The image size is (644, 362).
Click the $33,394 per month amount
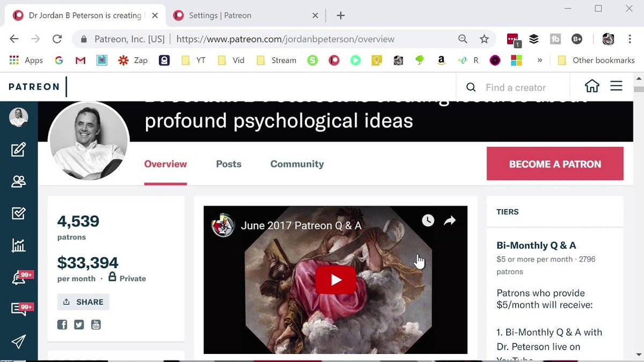pyautogui.click(x=88, y=263)
